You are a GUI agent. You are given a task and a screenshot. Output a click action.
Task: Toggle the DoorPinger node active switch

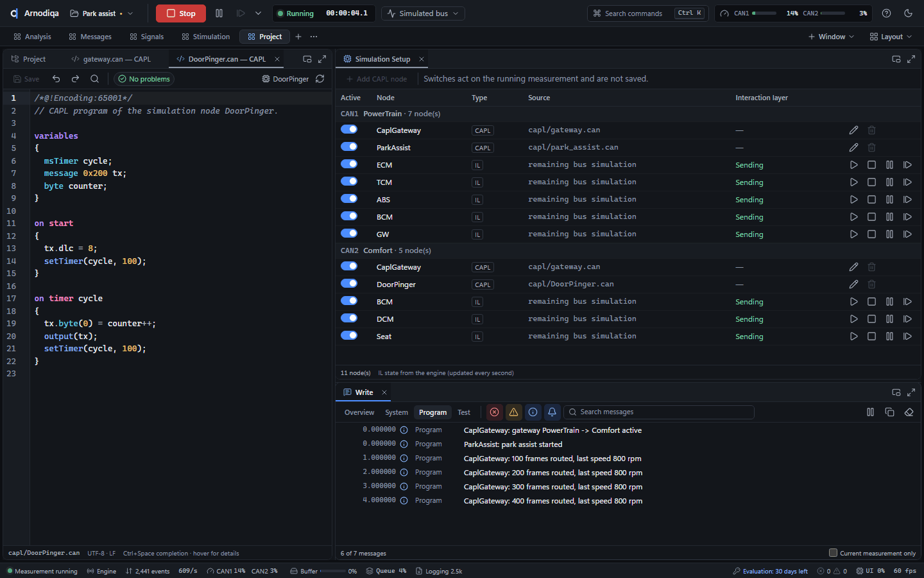coord(349,284)
